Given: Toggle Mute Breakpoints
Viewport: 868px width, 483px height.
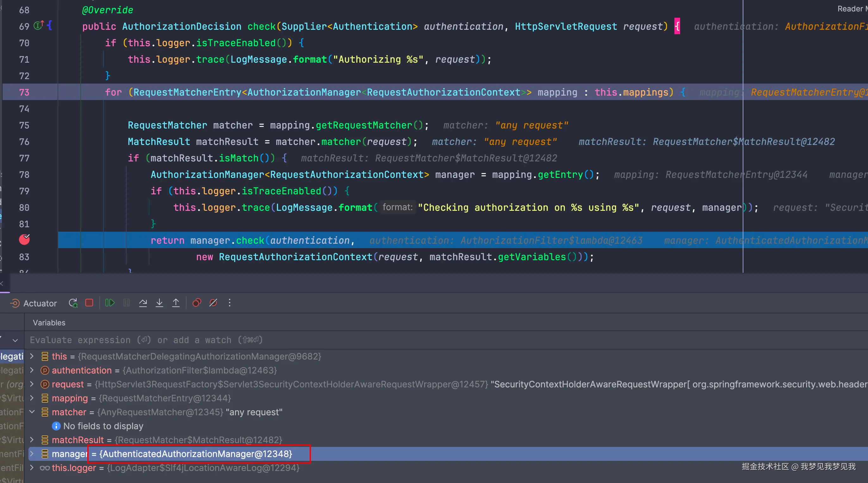Looking at the screenshot, I should tap(213, 303).
